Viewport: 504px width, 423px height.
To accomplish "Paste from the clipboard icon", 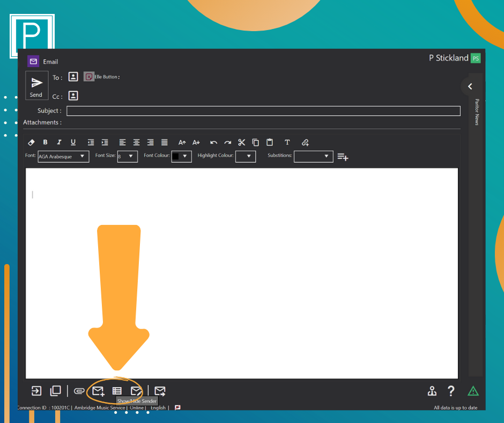I will tap(270, 142).
